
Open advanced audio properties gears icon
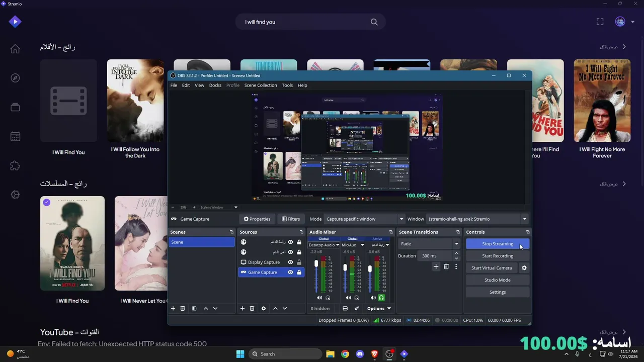[357, 308]
